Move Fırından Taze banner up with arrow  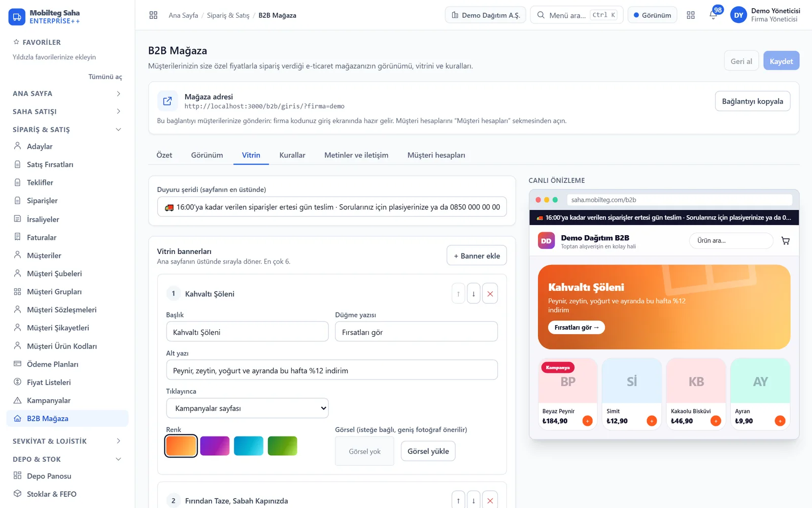458,500
